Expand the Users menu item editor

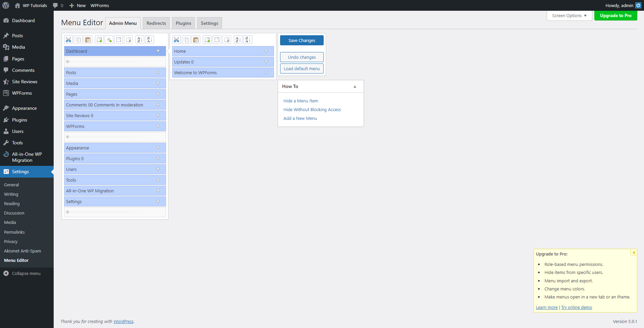[158, 169]
